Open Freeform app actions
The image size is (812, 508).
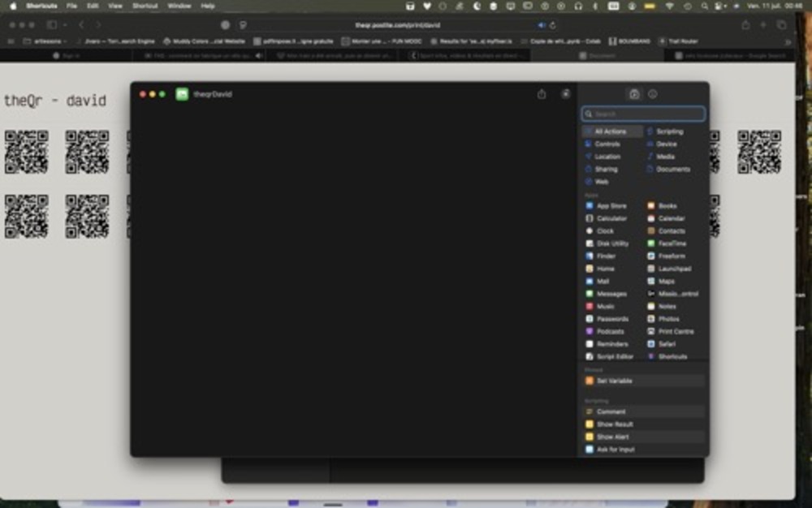tap(671, 256)
